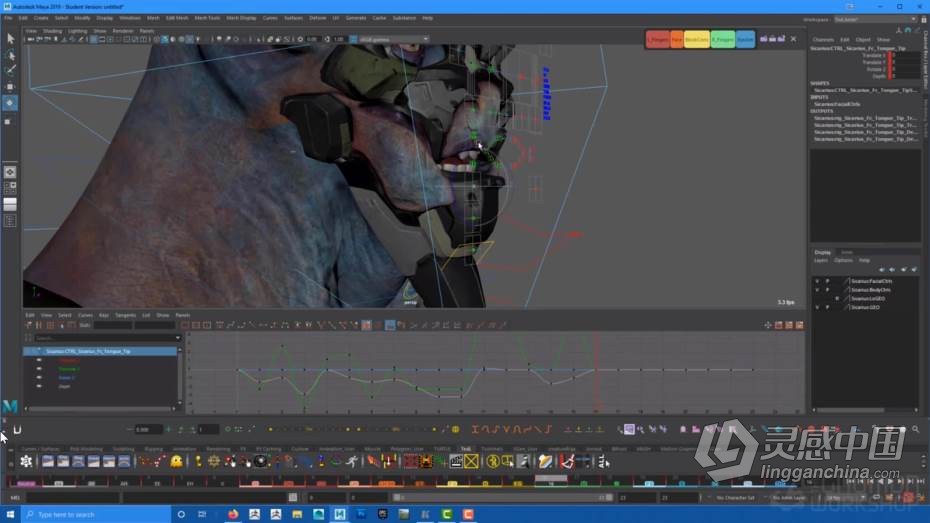This screenshot has height=523, width=930.
Task: Click the dark sphere shelf icon
Action: pyautogui.click(x=260, y=461)
